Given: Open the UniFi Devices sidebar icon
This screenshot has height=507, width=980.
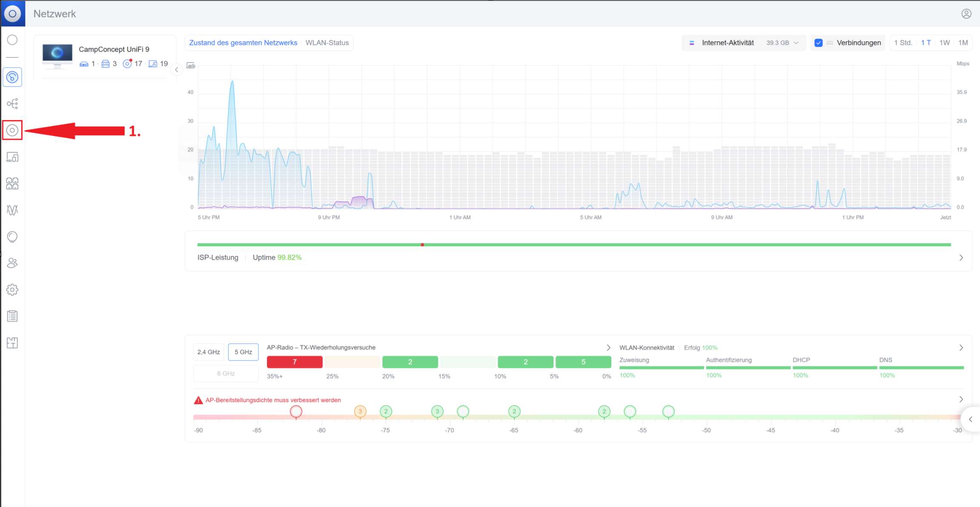Looking at the screenshot, I should pos(12,130).
